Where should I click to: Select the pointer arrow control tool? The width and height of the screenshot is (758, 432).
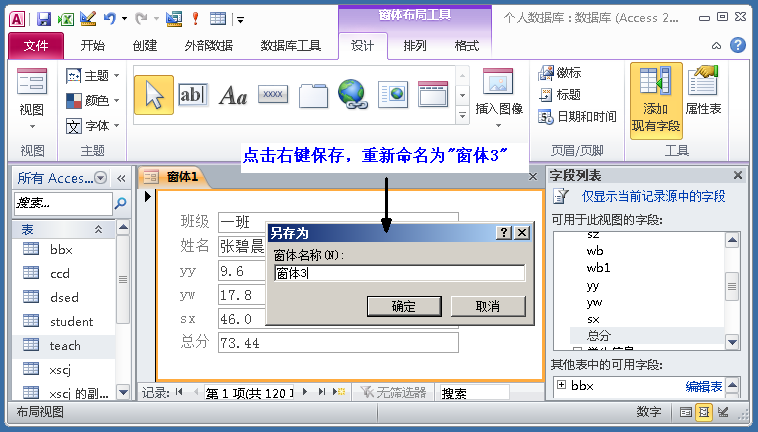point(154,95)
